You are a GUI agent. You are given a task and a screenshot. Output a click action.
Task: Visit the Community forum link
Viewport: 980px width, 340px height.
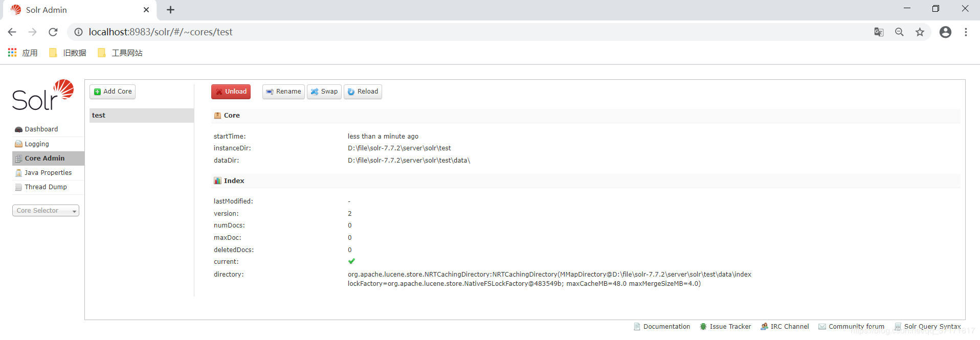coord(851,327)
